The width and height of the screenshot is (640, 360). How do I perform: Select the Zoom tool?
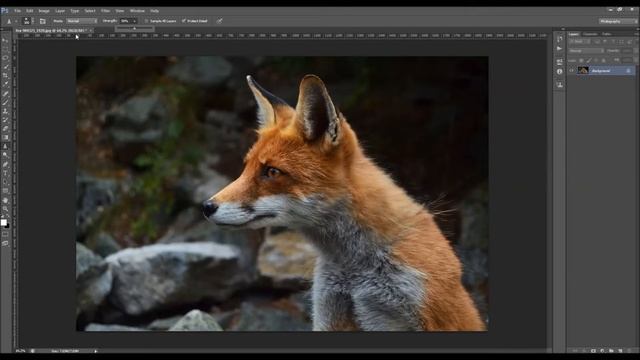5,209
